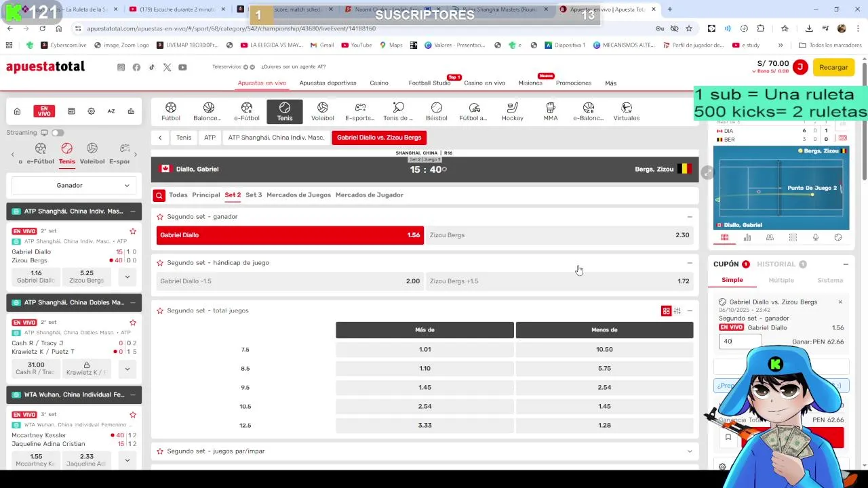Switch total juegos to column layout view

click(x=677, y=311)
